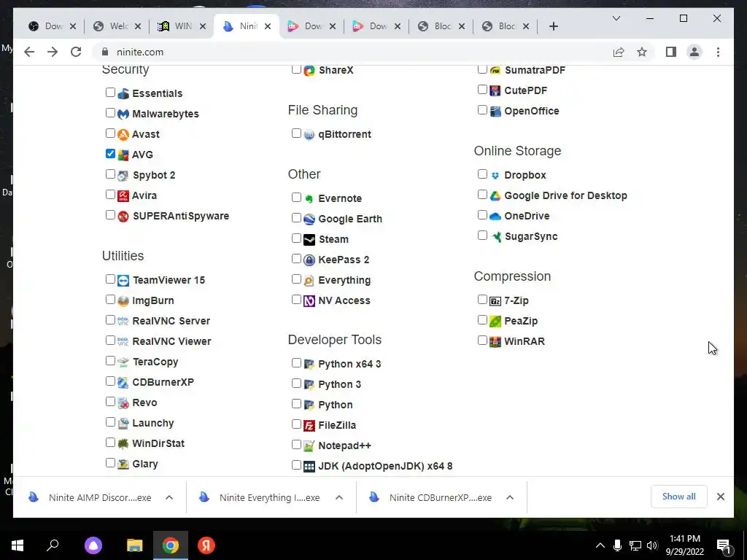The width and height of the screenshot is (747, 560).
Task: Click the share page icon in address bar
Action: (619, 52)
